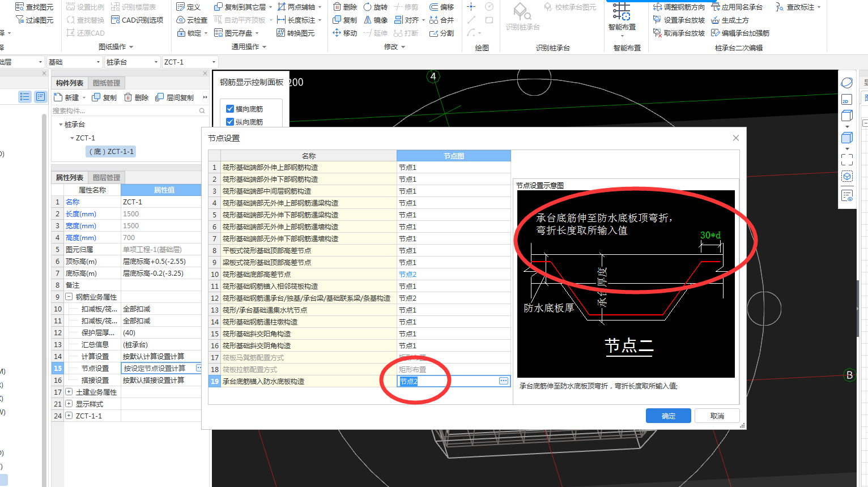Click the 保护层厚 value (40)
Screen dimensions: 868x487
tap(161, 332)
